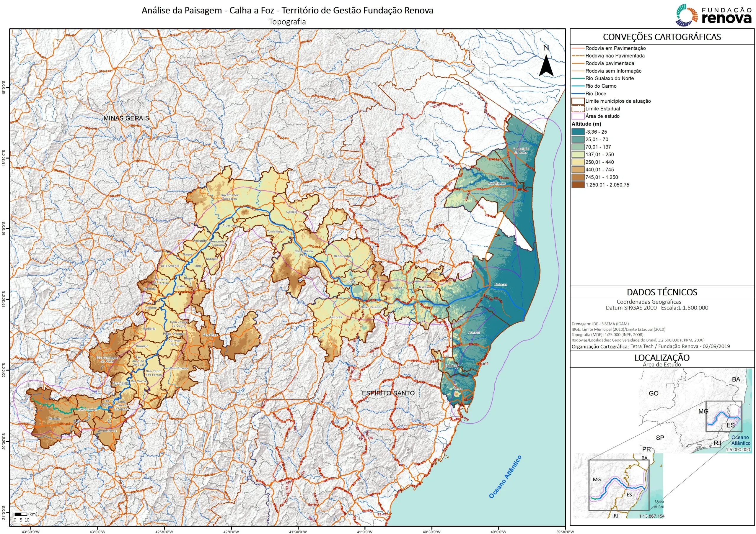Click the ESPÍRITO SANTO state label

point(388,393)
